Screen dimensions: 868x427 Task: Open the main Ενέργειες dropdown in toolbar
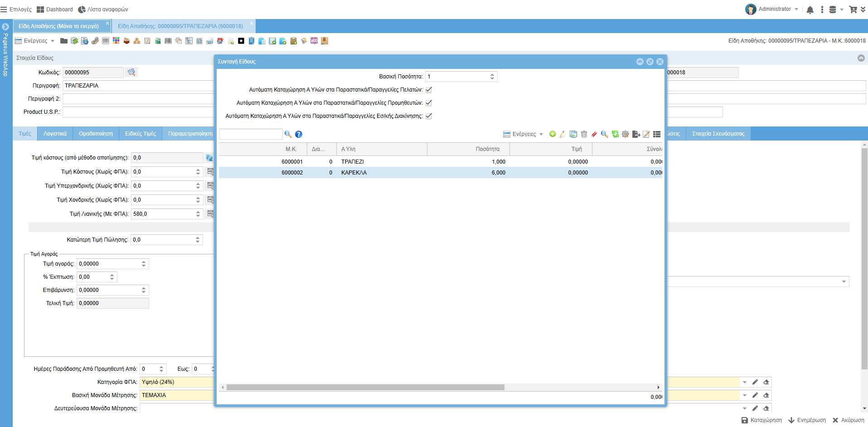pos(35,41)
